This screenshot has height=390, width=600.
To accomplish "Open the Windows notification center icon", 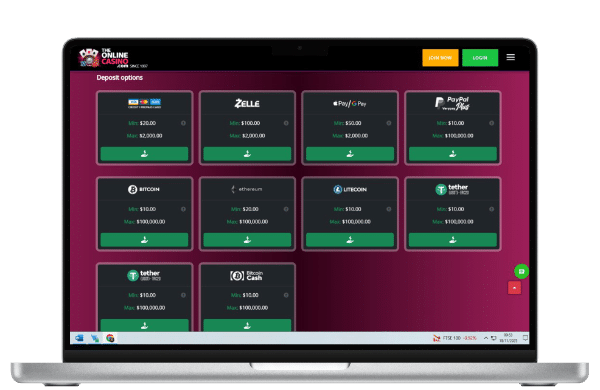I will pos(525,338).
